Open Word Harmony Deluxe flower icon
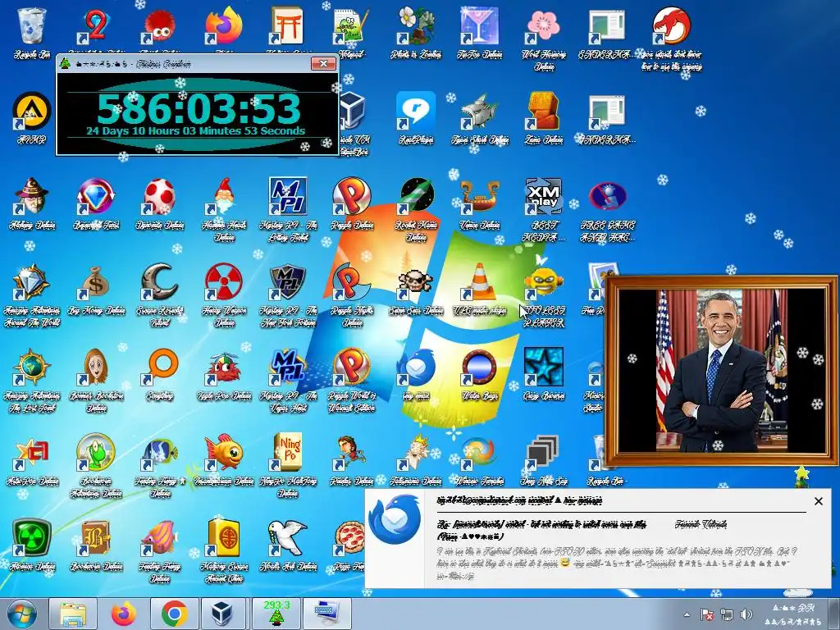The width and height of the screenshot is (840, 630). click(x=544, y=27)
